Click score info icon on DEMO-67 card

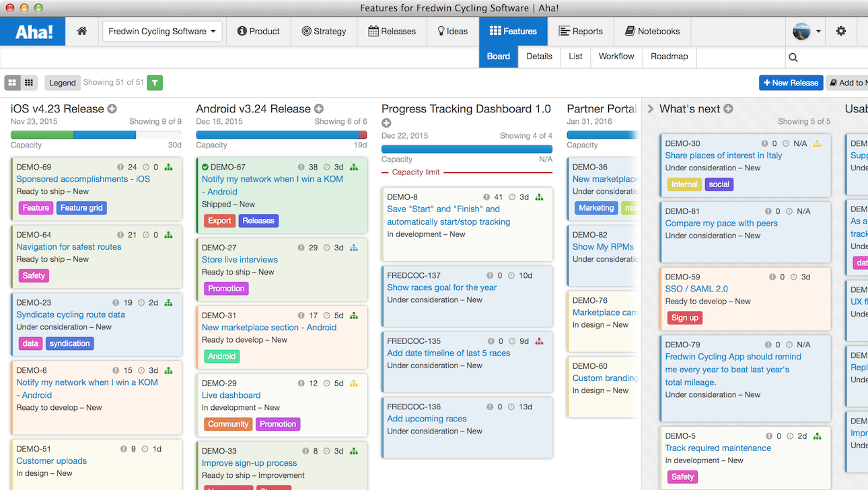click(x=301, y=167)
